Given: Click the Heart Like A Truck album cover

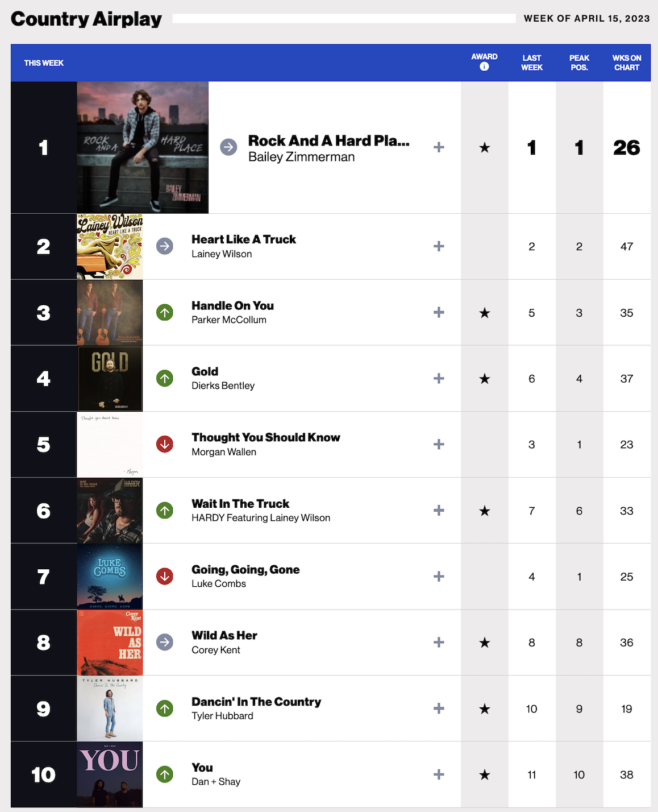Looking at the screenshot, I should point(110,247).
